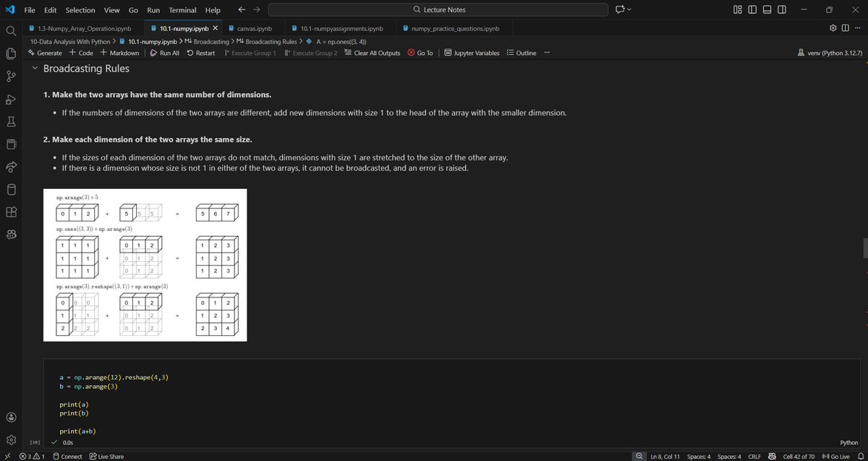Viewport: 868px width, 461px height.
Task: Toggle the Outline view
Action: tap(521, 52)
